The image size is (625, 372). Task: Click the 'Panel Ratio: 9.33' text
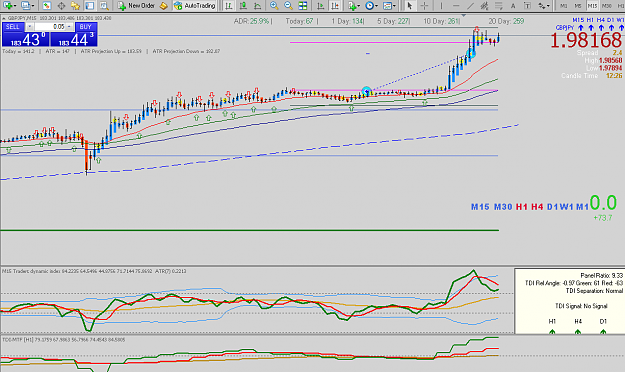(x=601, y=276)
